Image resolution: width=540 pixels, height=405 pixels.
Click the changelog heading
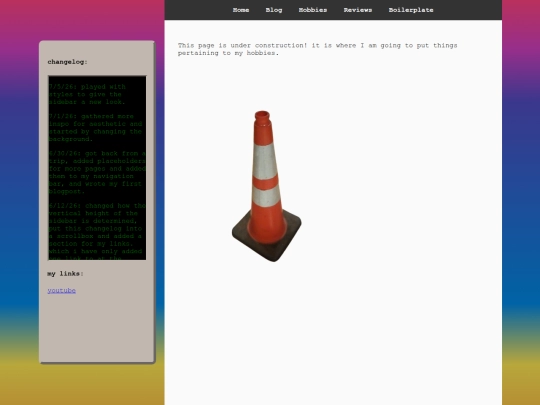68,62
